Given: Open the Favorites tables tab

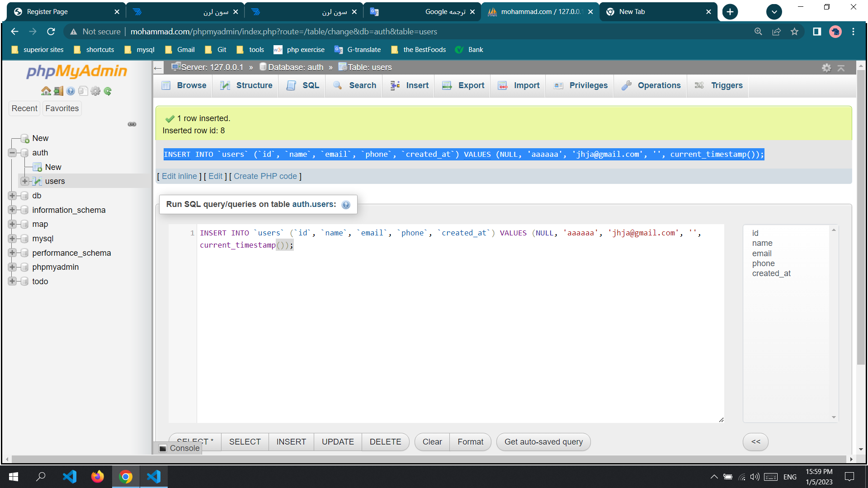Looking at the screenshot, I should pos(62,108).
